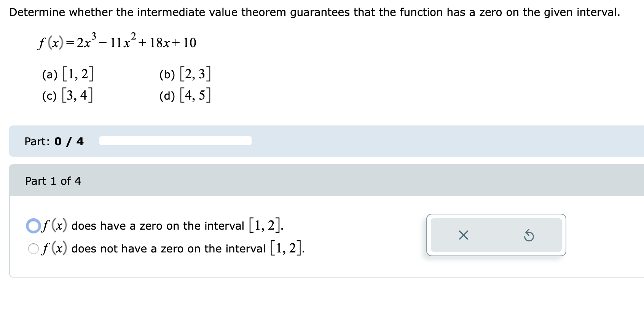The height and width of the screenshot is (311, 644).
Task: Switch to the Part 1 of 4 panel
Action: point(53,181)
